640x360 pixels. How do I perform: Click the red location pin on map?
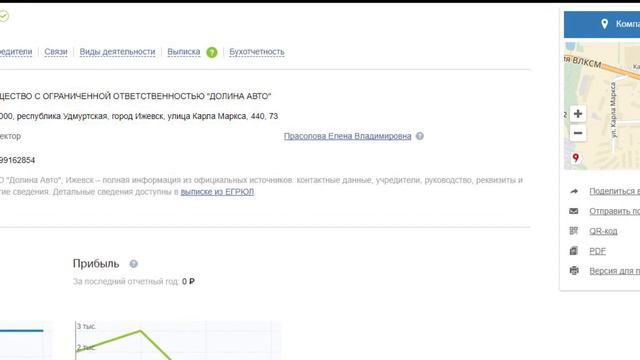pos(576,158)
